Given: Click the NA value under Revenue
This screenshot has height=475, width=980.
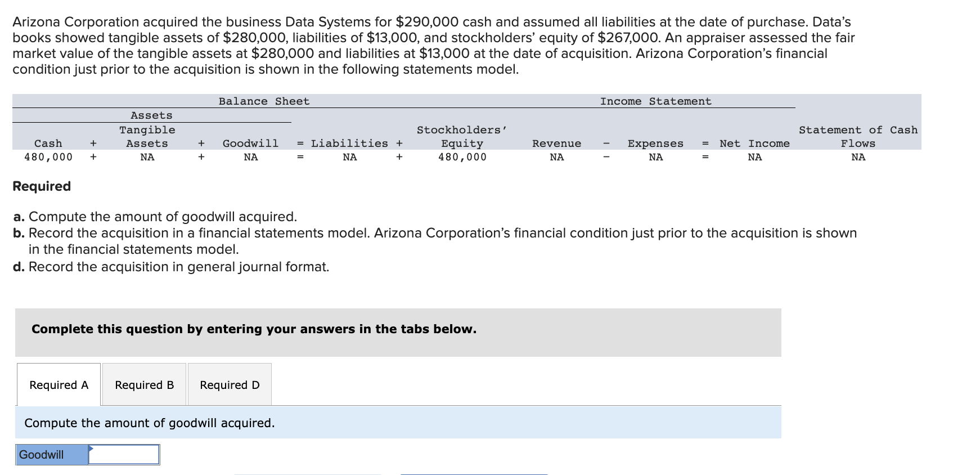Looking at the screenshot, I should pos(556,157).
